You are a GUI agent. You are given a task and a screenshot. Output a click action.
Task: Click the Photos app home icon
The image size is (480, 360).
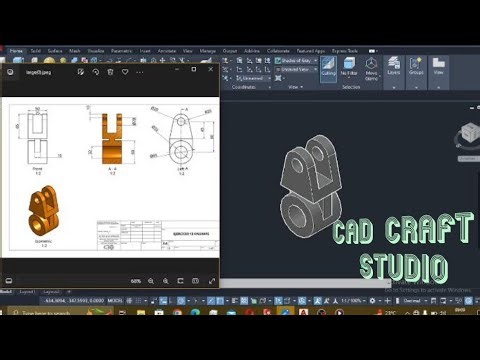(10, 72)
